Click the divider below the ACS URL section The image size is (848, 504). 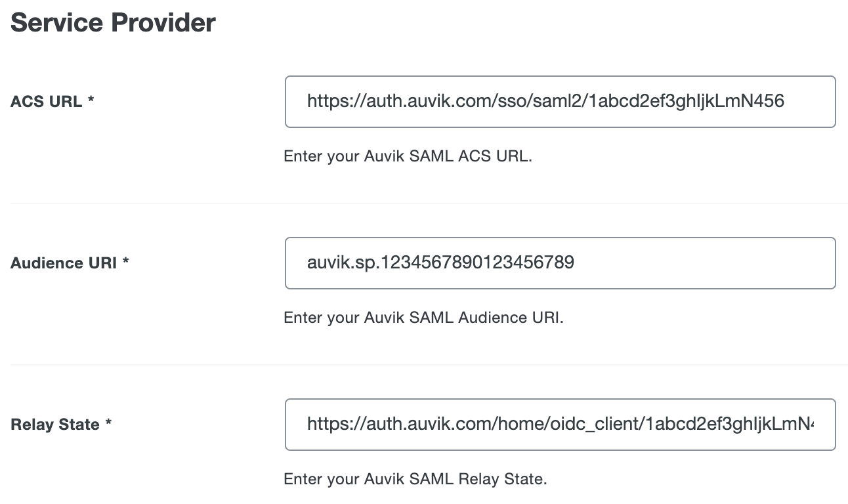point(424,202)
